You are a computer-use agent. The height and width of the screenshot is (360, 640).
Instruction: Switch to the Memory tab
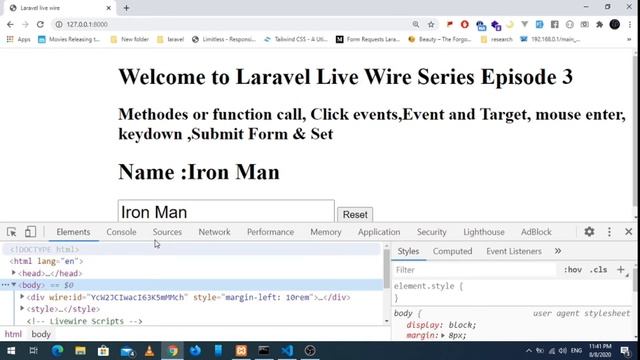[326, 232]
